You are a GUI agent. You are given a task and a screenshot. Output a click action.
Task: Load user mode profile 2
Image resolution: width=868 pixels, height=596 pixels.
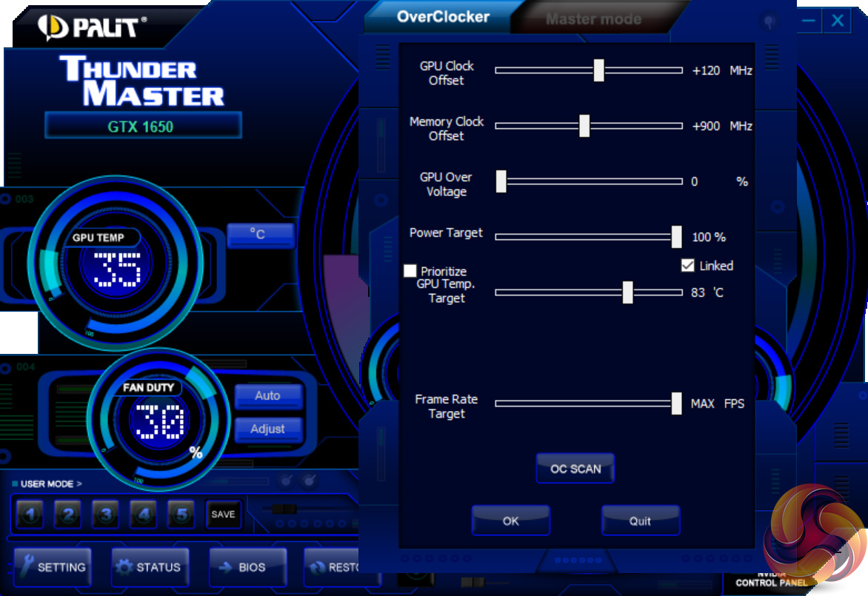click(67, 515)
